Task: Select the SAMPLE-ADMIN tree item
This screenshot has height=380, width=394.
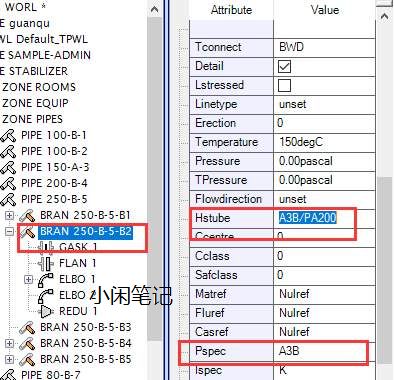Action: 49,55
